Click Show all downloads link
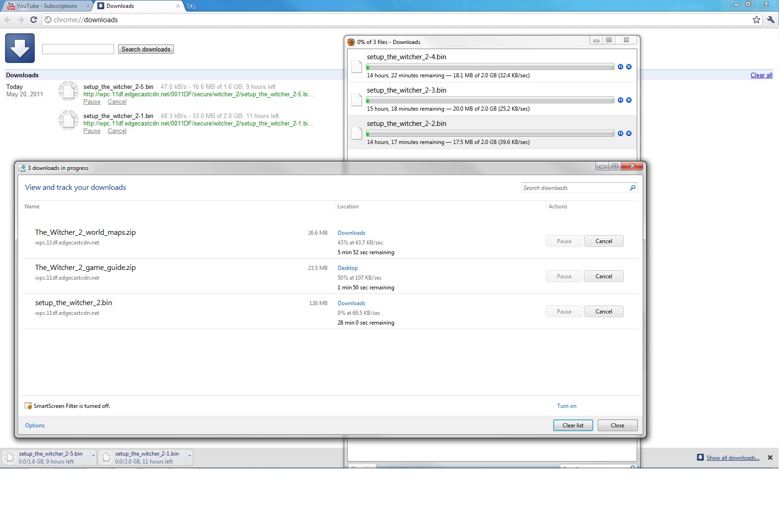Image resolution: width=779 pixels, height=532 pixels. (733, 458)
